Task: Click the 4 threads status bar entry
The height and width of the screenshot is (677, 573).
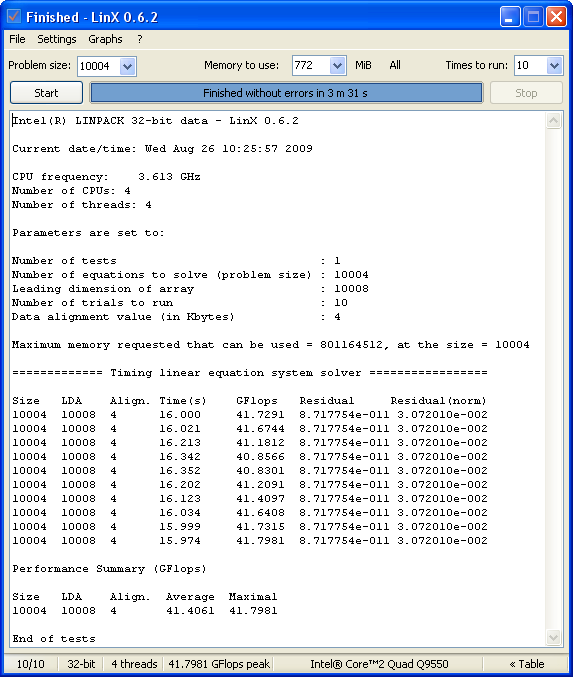Action: pos(134,664)
